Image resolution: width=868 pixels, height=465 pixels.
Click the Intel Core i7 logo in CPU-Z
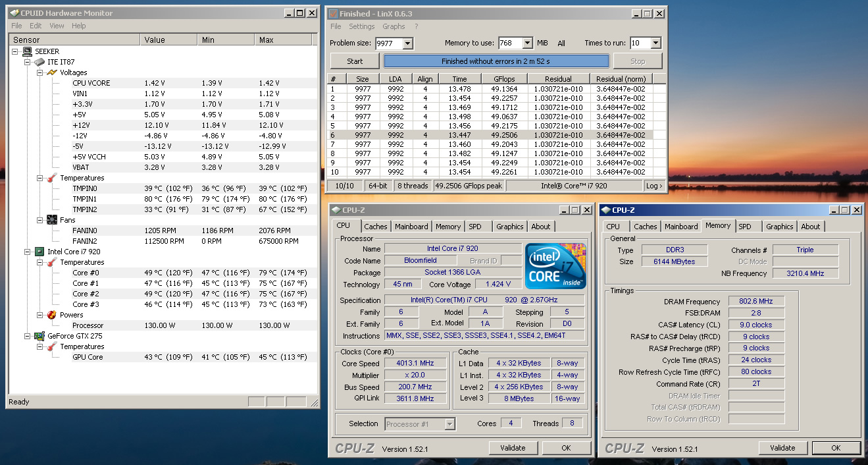[x=555, y=266]
